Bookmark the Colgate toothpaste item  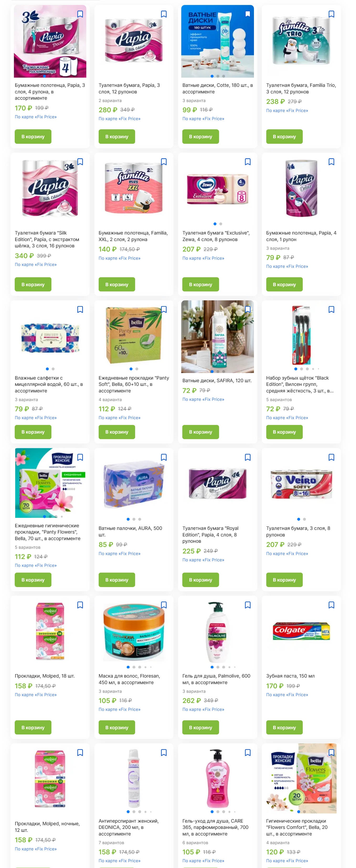pos(331,605)
